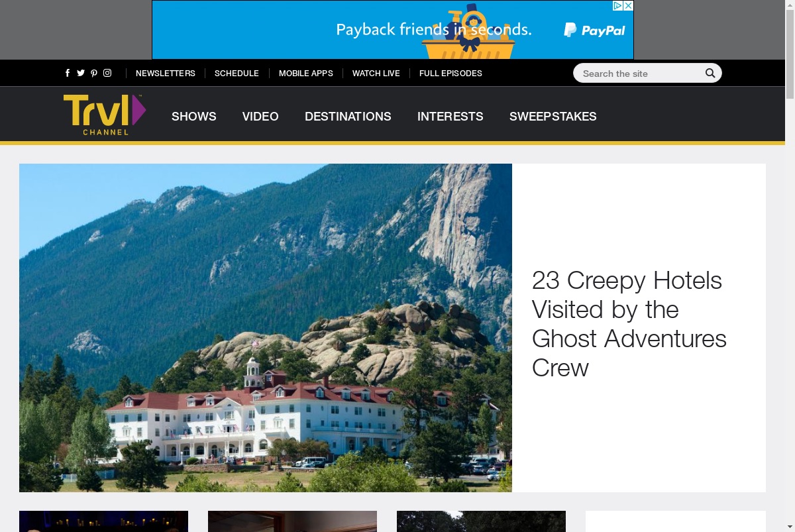This screenshot has width=795, height=532.
Task: Focus the Search the site field
Action: tap(639, 74)
